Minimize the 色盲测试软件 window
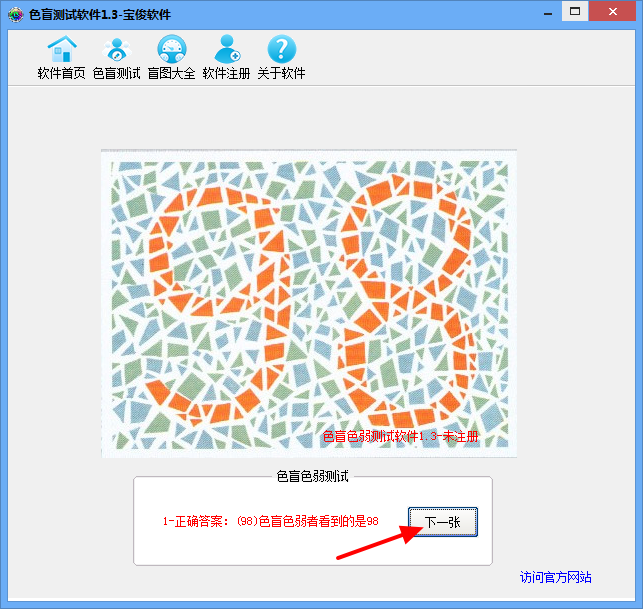This screenshot has width=643, height=609. 548,14
